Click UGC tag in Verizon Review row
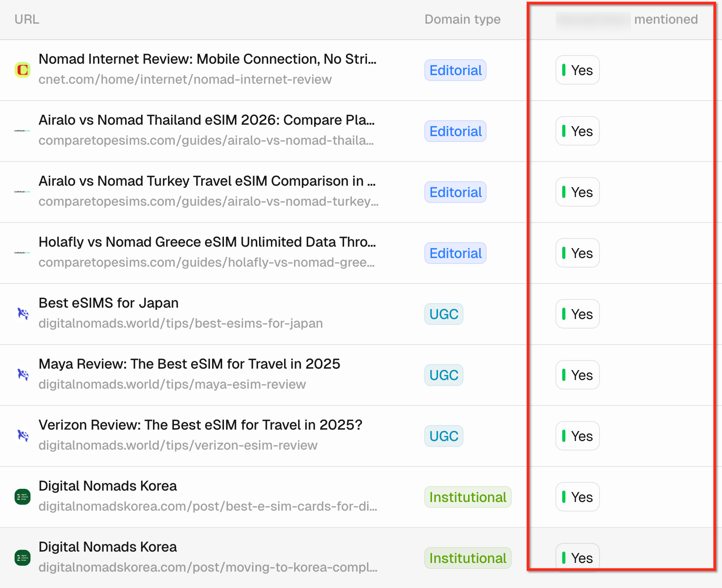 pos(444,436)
